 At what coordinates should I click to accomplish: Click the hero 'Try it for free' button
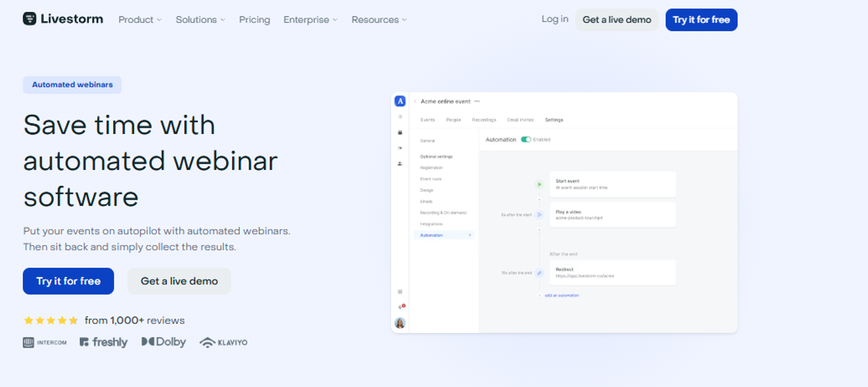pyautogui.click(x=68, y=281)
